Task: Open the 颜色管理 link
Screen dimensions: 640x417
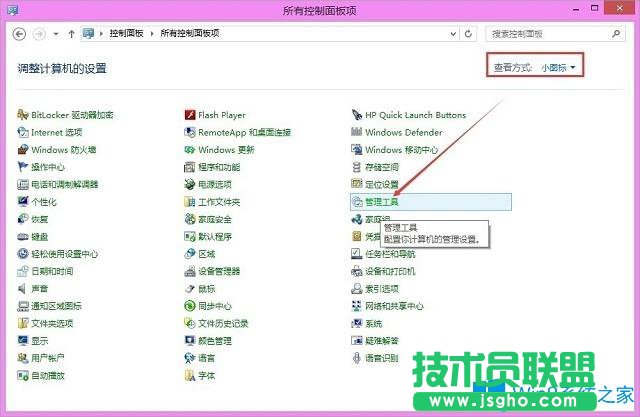Action: pyautogui.click(x=215, y=341)
